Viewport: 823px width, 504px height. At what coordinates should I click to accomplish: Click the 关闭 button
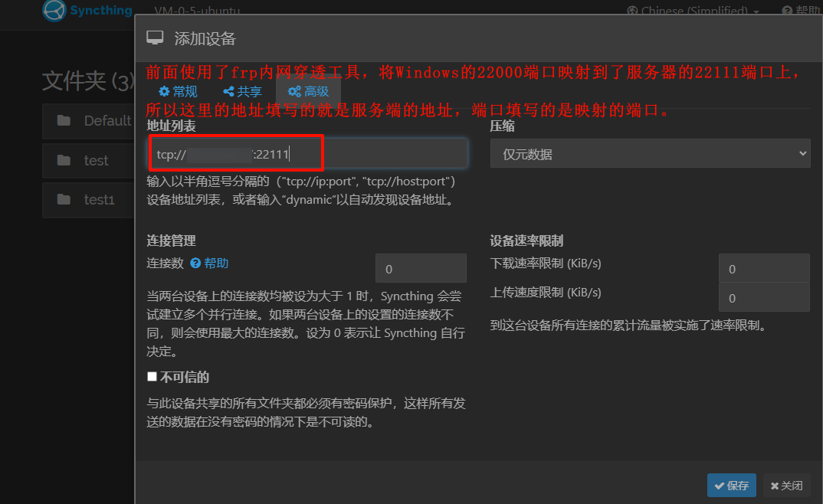pos(786,485)
